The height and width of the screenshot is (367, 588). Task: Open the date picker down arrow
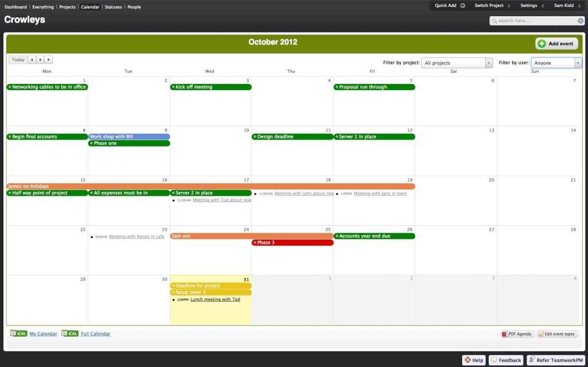tap(48, 60)
